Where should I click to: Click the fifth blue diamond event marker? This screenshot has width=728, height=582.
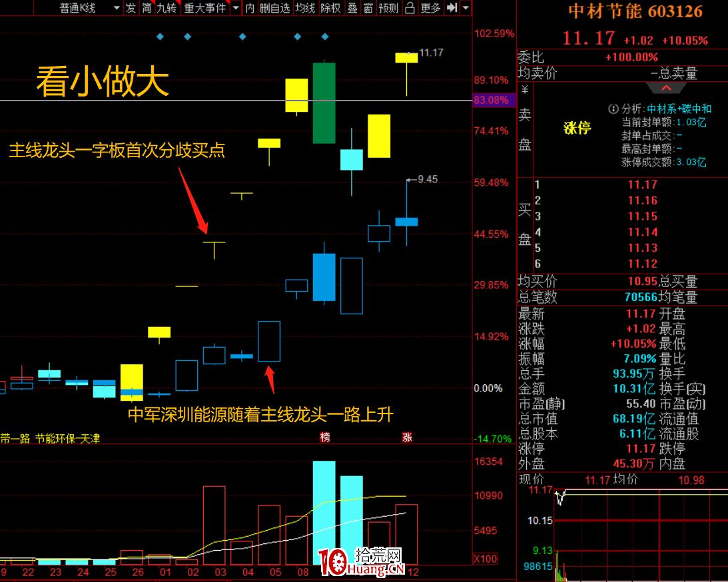(x=325, y=37)
